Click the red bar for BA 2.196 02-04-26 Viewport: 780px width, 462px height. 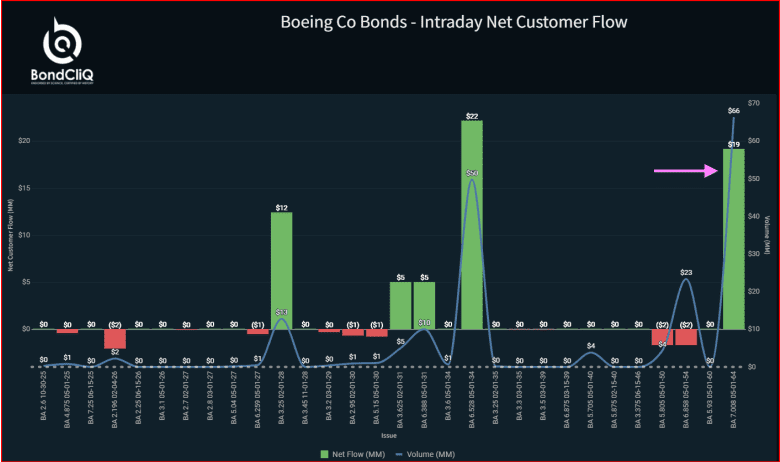coord(115,339)
